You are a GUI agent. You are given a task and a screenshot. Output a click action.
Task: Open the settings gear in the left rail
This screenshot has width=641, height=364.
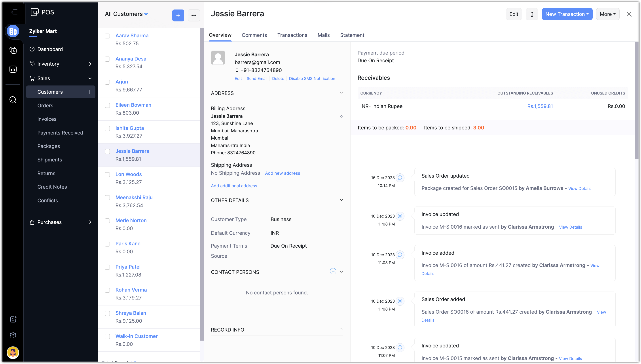(x=13, y=335)
